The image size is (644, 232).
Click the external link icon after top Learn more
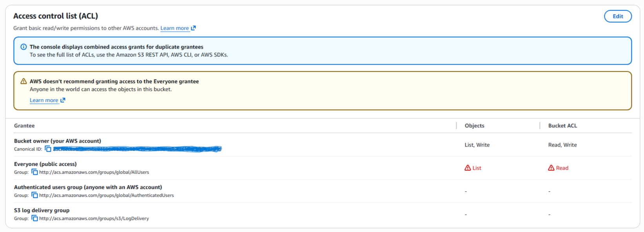(193, 28)
